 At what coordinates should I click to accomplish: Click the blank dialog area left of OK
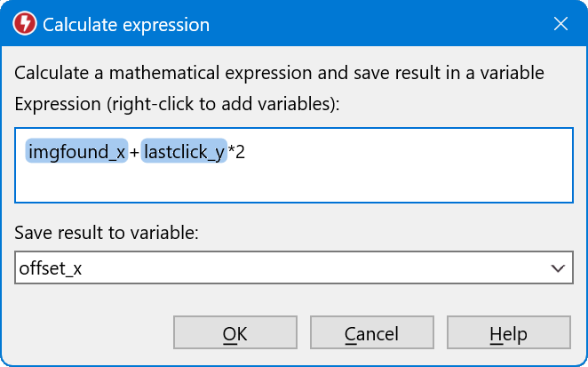coord(89,334)
